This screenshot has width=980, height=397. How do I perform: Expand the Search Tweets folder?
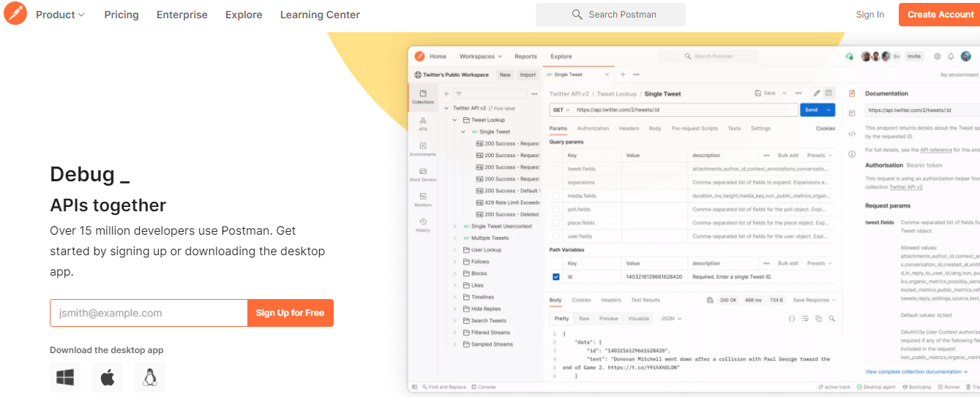(455, 321)
